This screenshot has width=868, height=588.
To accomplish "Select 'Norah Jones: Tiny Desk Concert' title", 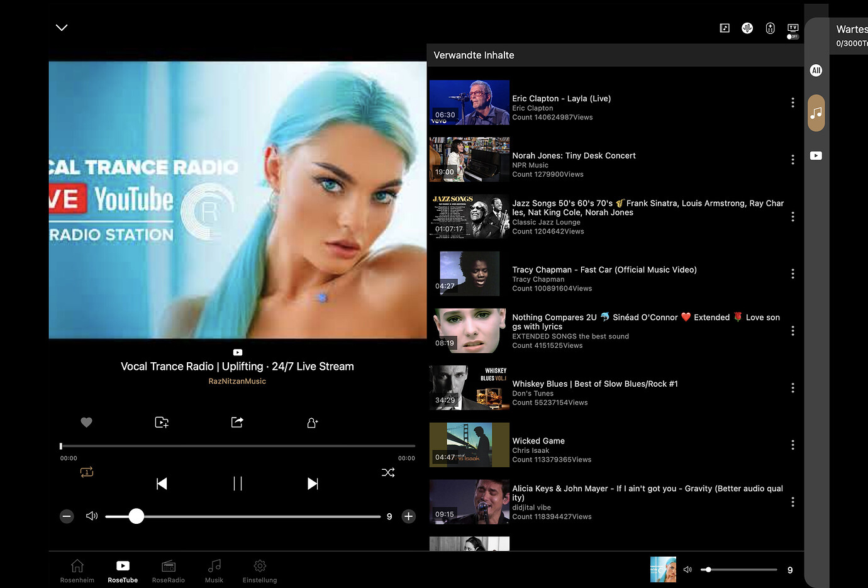I will [574, 155].
